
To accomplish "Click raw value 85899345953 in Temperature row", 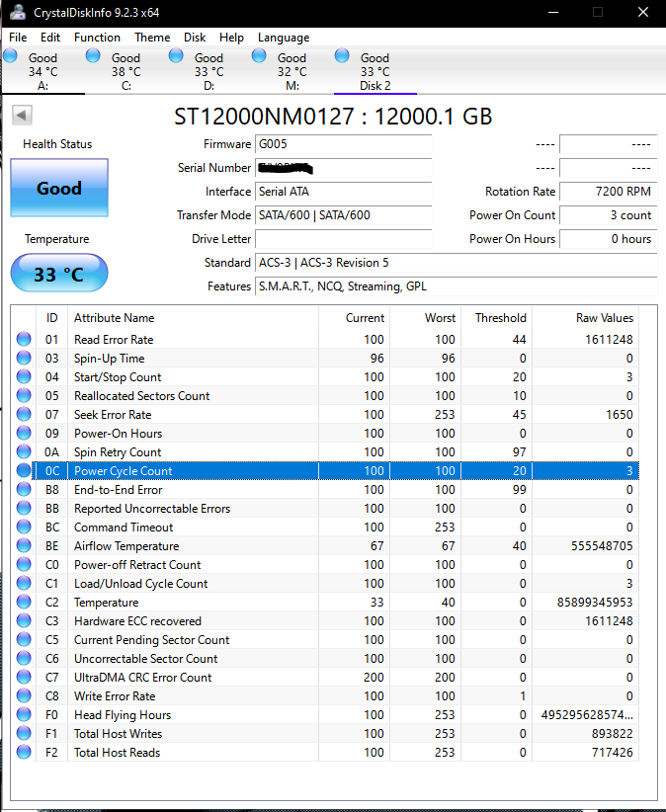I will [595, 602].
